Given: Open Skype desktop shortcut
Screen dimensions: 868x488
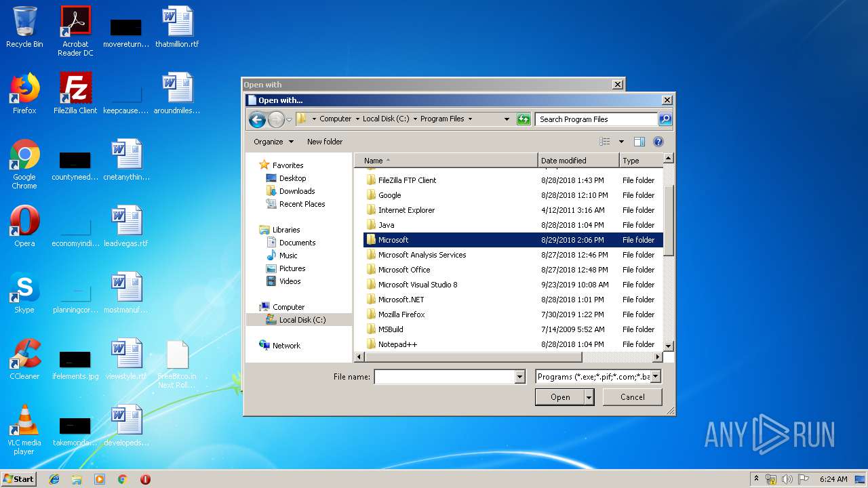Looking at the screenshot, I should (24, 293).
